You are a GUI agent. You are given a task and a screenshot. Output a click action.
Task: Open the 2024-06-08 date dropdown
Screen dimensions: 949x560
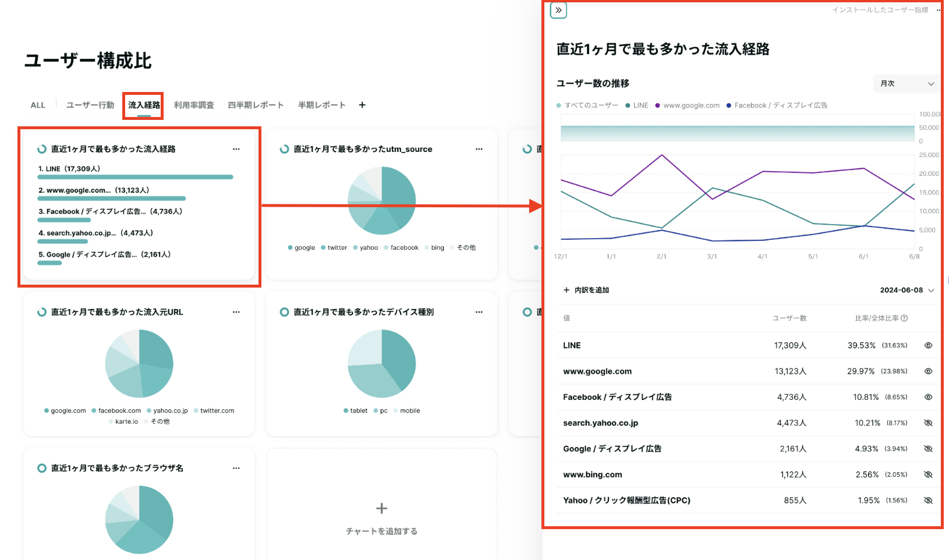click(x=907, y=290)
